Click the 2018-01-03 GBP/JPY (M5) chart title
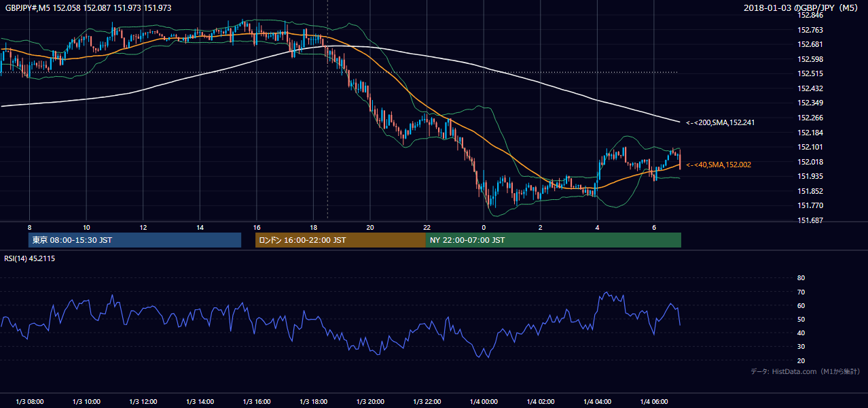Image resolution: width=868 pixels, height=408 pixels. pos(802,7)
